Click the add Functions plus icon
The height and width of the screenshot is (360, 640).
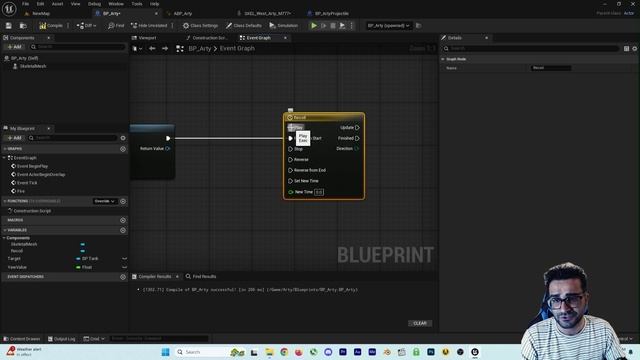click(x=123, y=201)
